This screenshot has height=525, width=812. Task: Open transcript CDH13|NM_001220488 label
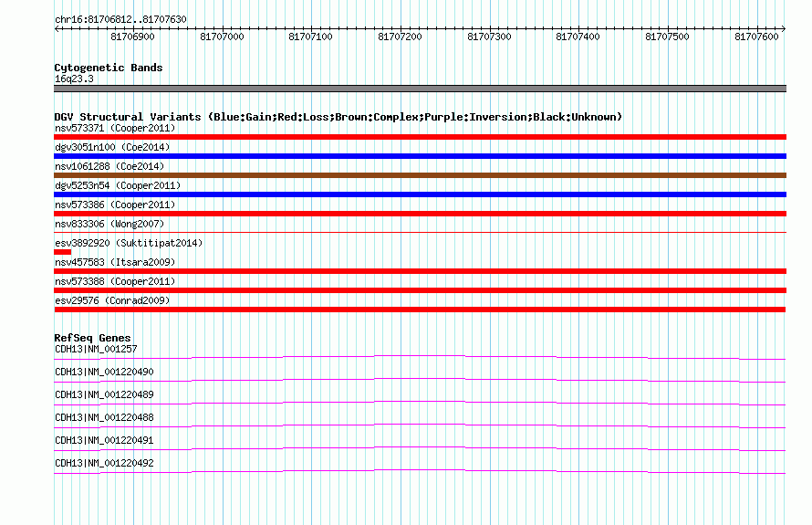click(x=104, y=418)
